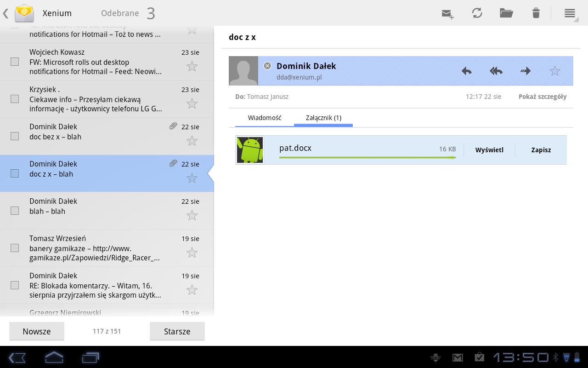View attachment with Wyświetl button
Image resolution: width=588 pixels, height=368 pixels.
click(x=489, y=150)
